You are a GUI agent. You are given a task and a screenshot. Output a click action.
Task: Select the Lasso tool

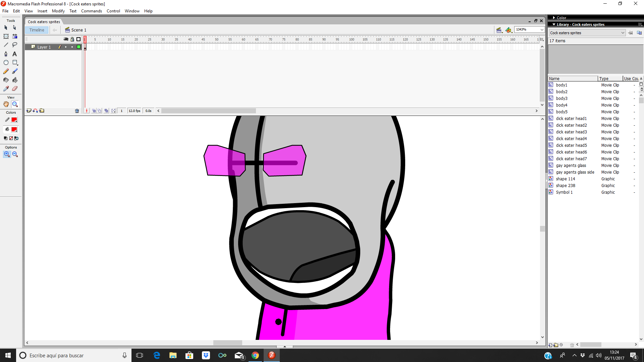point(15,45)
